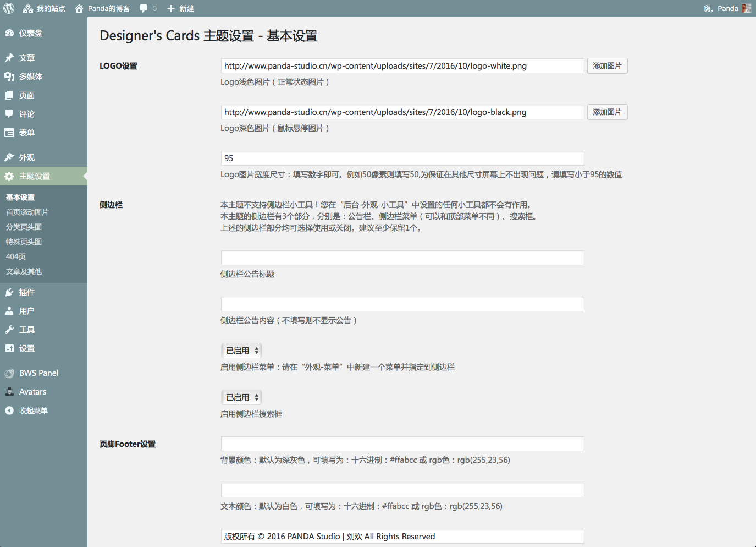Open 首页滚动图片 submenu item
Viewport: 756px width, 547px height.
coord(27,212)
